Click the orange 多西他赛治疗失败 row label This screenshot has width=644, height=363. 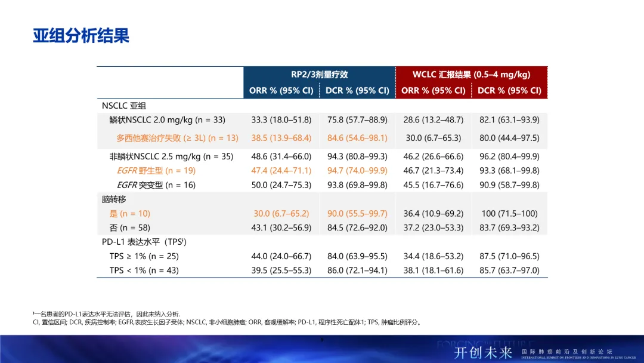pos(177,138)
